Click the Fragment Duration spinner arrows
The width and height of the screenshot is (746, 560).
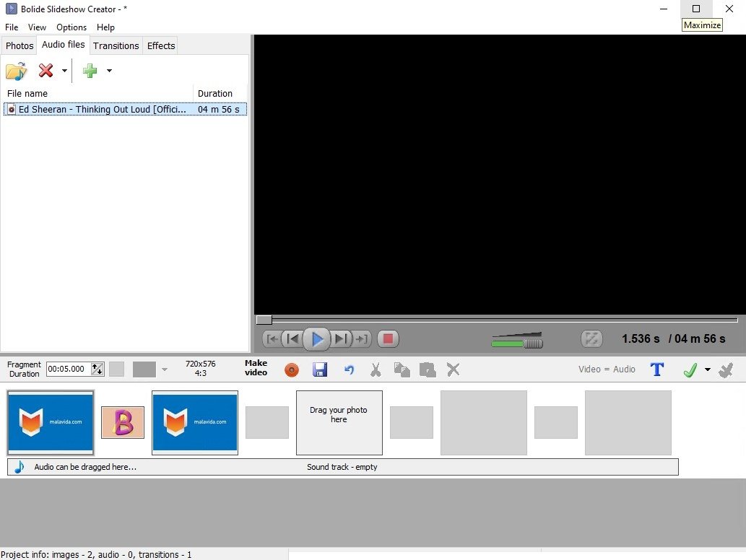(x=97, y=369)
